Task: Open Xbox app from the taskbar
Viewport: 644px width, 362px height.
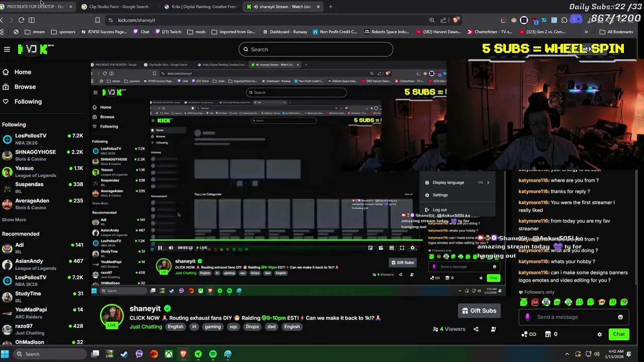Action: [169, 354]
